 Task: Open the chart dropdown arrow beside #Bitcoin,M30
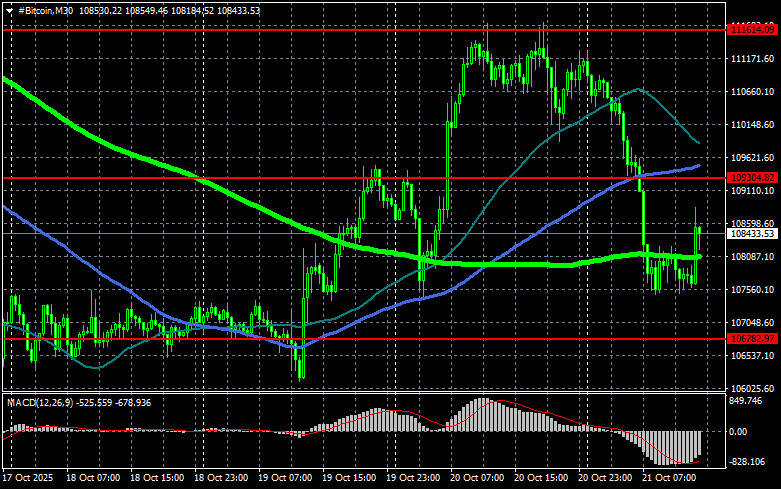click(9, 9)
